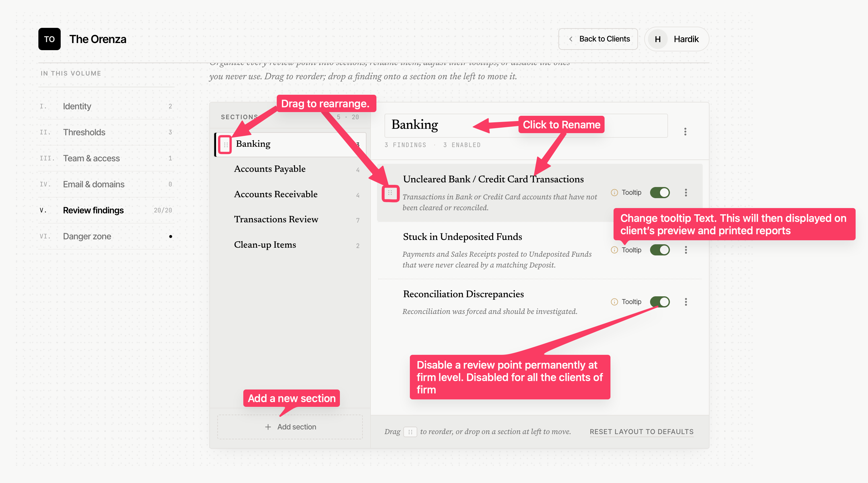The image size is (868, 483).
Task: Open more options for Reconciliation Discrepancies
Action: click(x=685, y=302)
